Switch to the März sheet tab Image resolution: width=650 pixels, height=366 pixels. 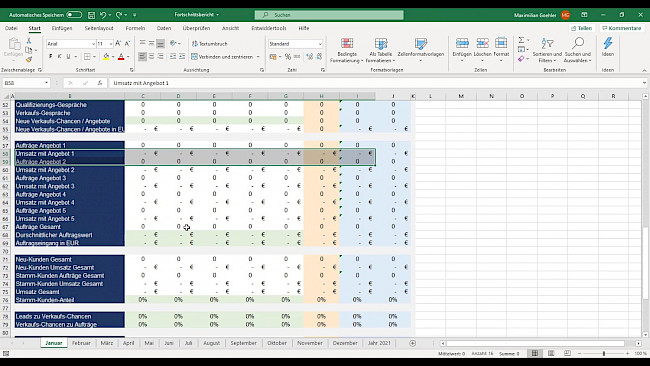[x=107, y=343]
